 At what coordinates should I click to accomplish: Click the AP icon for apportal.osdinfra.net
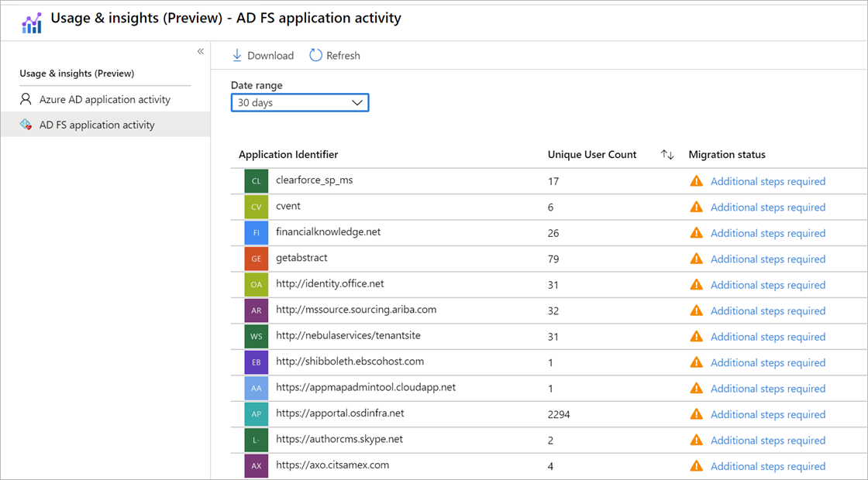pos(257,414)
